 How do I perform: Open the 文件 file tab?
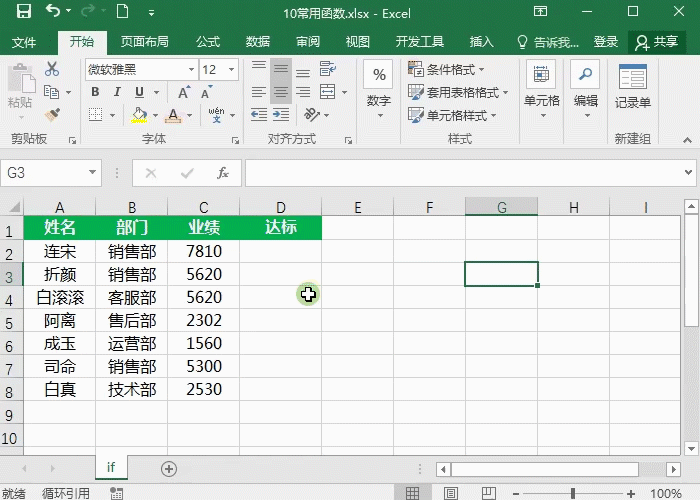[24, 42]
